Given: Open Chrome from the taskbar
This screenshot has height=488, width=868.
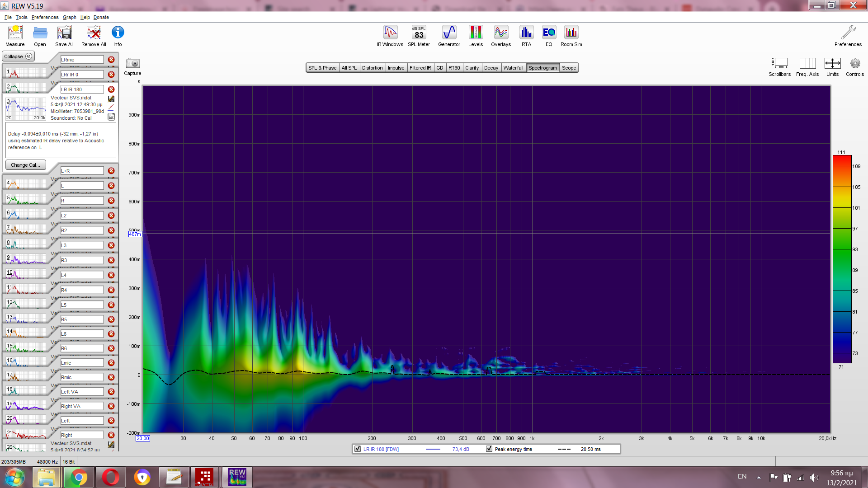Looking at the screenshot, I should point(79,477).
